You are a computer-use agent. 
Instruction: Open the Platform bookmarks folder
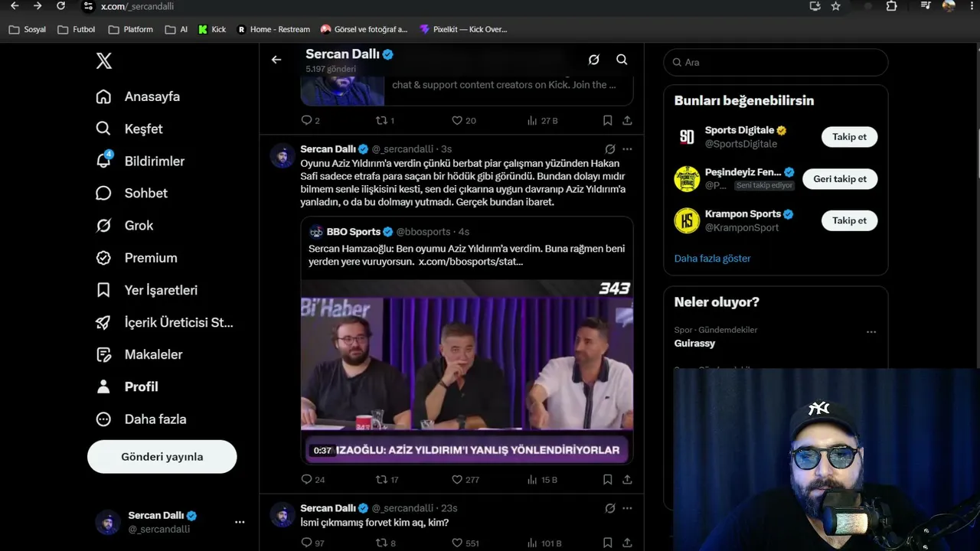pyautogui.click(x=131, y=29)
